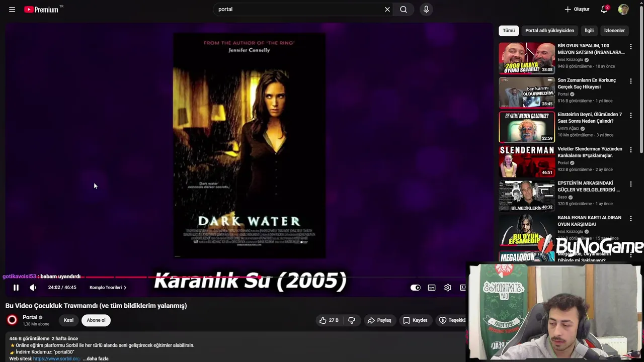Click the Paylaş share button
Viewport: 644px width, 362px height.
(x=379, y=320)
